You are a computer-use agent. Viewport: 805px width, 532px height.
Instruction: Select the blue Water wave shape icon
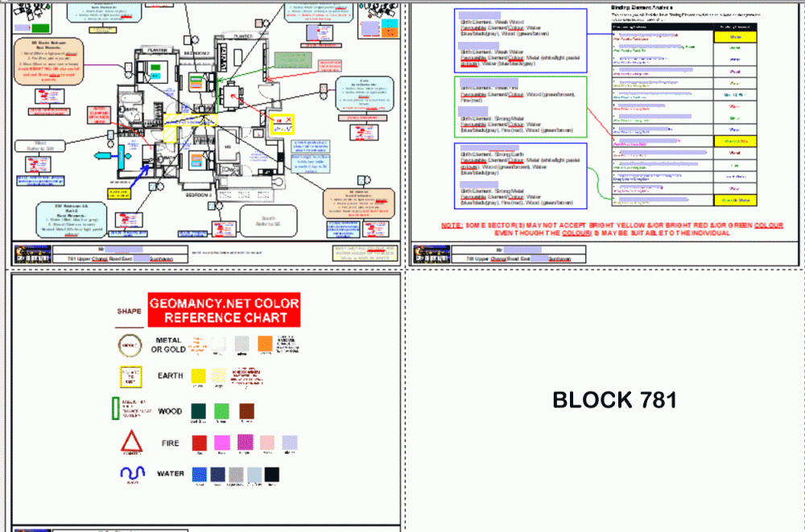(133, 473)
